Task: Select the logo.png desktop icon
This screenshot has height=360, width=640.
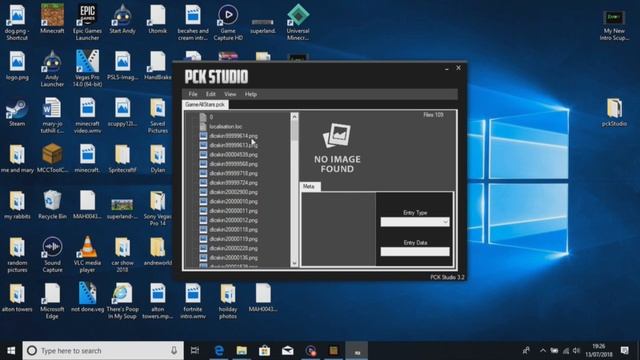Action: click(x=17, y=65)
